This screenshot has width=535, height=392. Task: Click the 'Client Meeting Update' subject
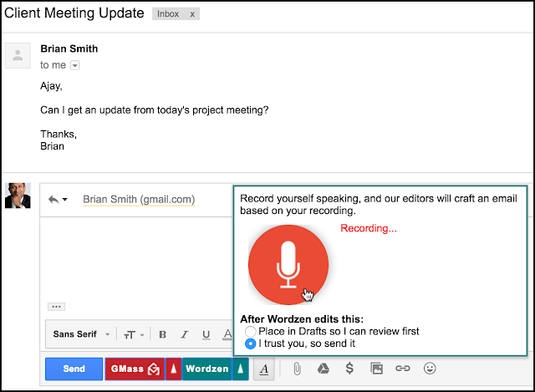(74, 13)
